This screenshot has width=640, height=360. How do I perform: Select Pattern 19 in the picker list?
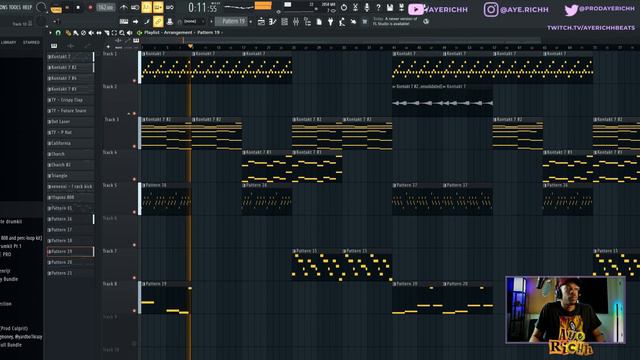[x=70, y=251]
